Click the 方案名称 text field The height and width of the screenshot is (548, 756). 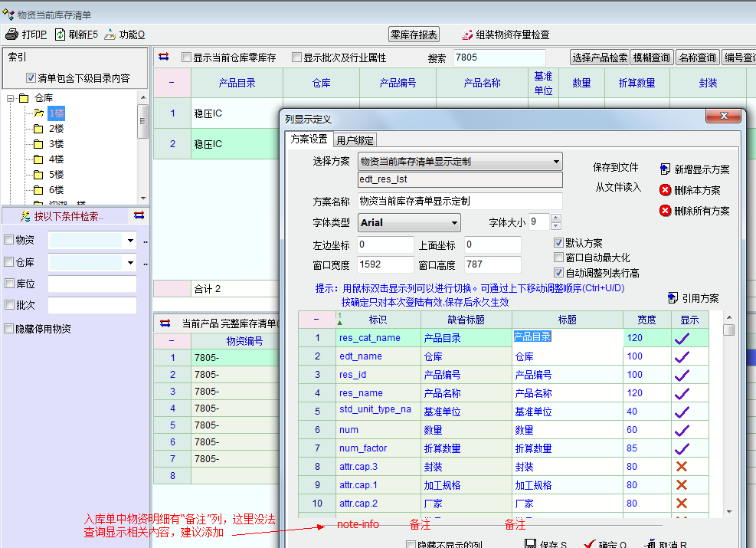point(460,202)
